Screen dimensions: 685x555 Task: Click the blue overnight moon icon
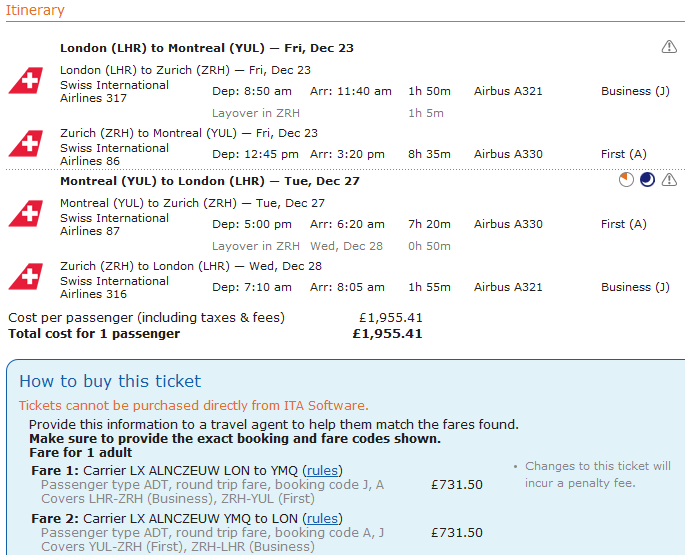pos(647,180)
